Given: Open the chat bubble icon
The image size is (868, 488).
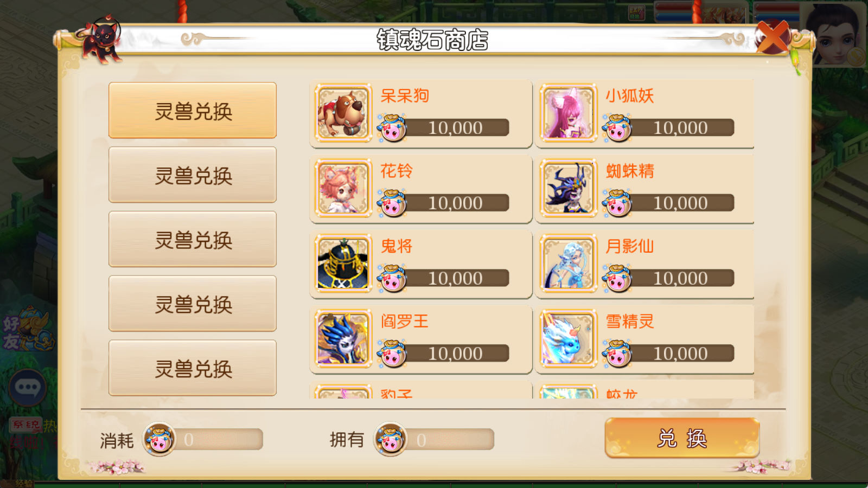Looking at the screenshot, I should 27,387.
